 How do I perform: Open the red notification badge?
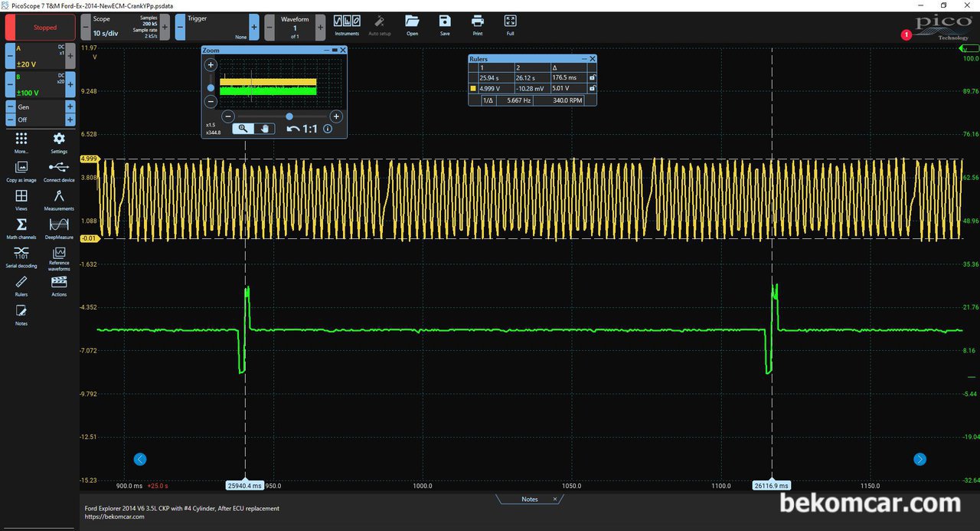(906, 34)
